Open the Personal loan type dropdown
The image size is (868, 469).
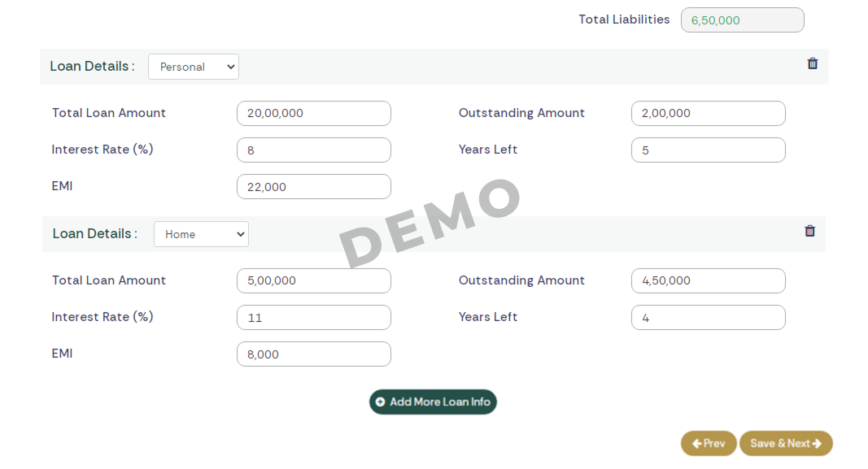(194, 67)
